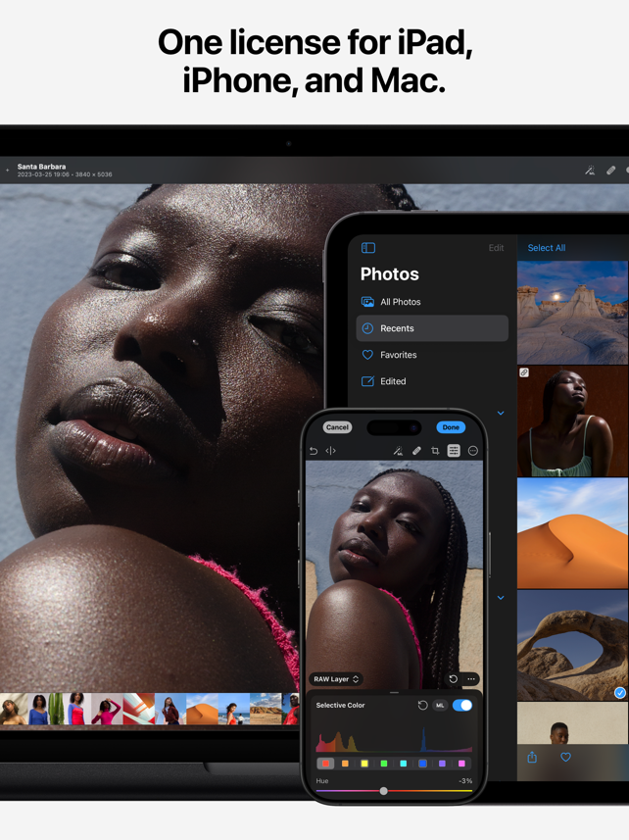
Task: Tap the Favorites heart icon in iPad sidebar
Action: pos(367,355)
